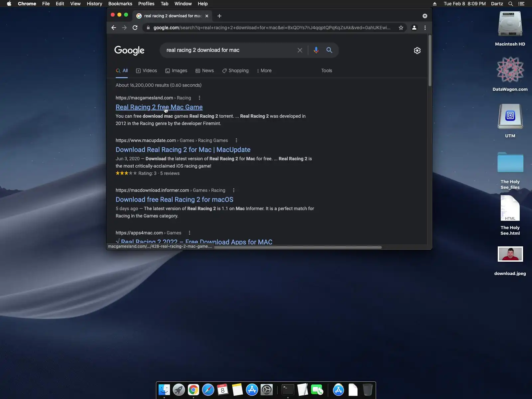Select The Holy See.html file

(510, 208)
